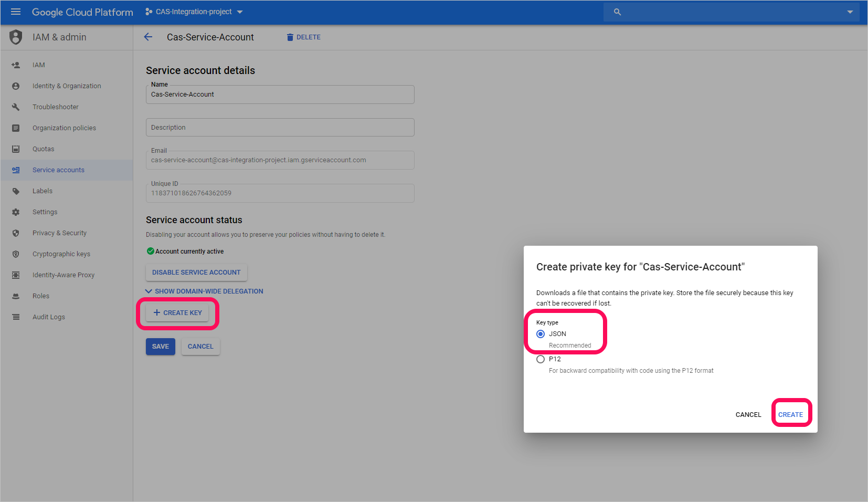Click the Settings gear icon
The height and width of the screenshot is (502, 868).
click(x=16, y=212)
